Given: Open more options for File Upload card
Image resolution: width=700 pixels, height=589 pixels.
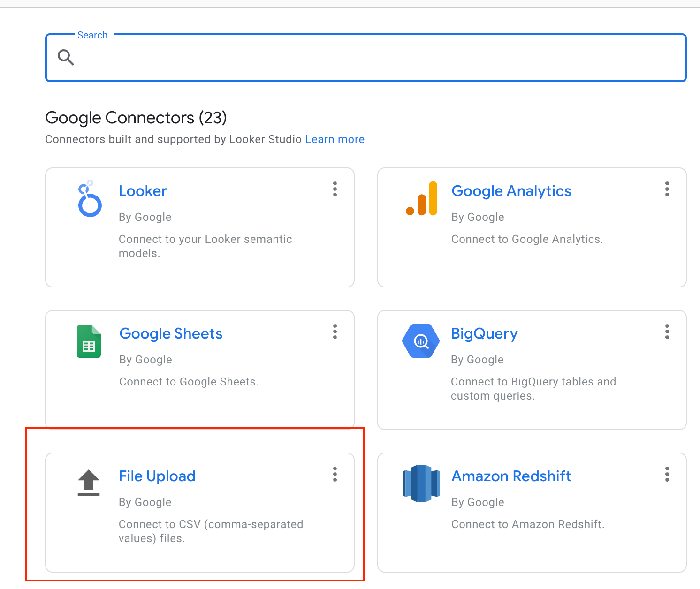Looking at the screenshot, I should click(335, 474).
